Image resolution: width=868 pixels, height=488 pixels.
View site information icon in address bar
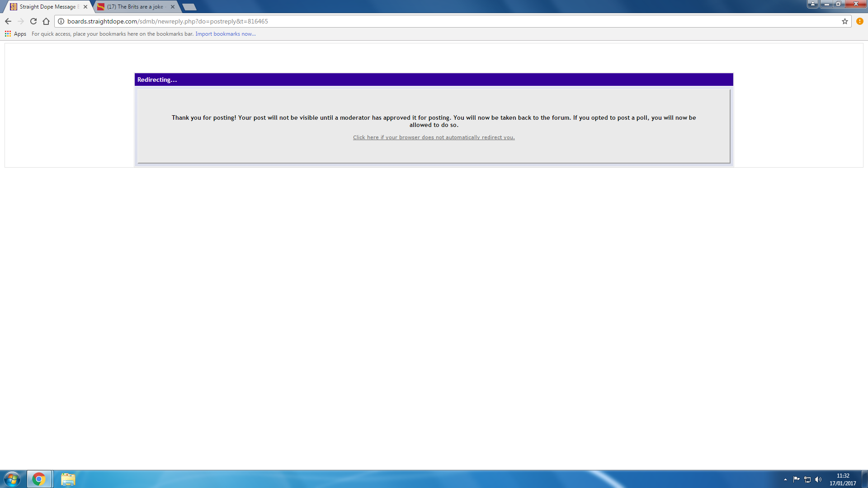pyautogui.click(x=61, y=21)
